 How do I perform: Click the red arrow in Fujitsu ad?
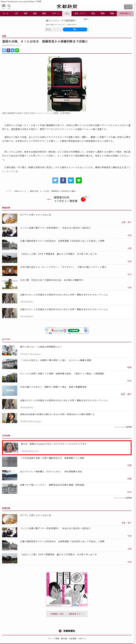pyautogui.click(x=83, y=199)
